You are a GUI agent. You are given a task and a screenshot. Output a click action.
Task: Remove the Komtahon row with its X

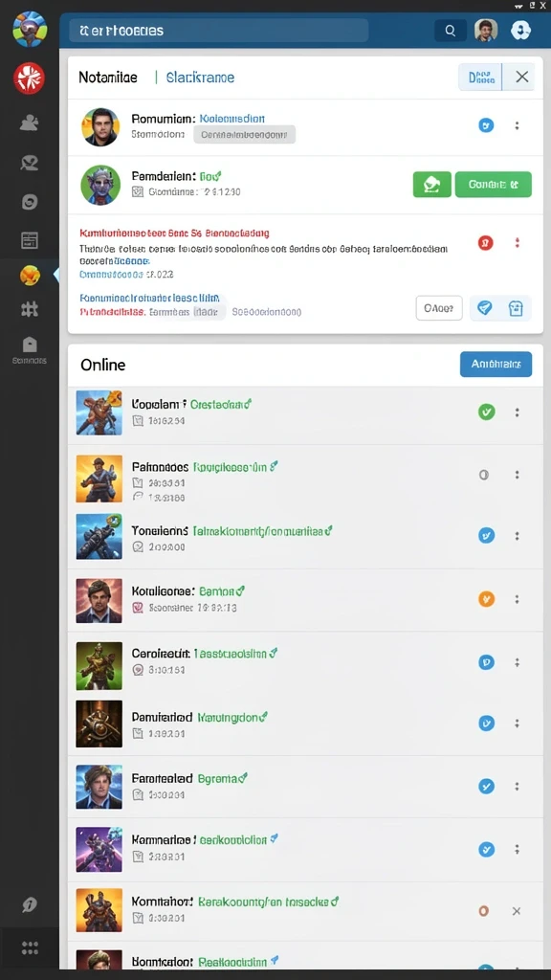coord(517,911)
